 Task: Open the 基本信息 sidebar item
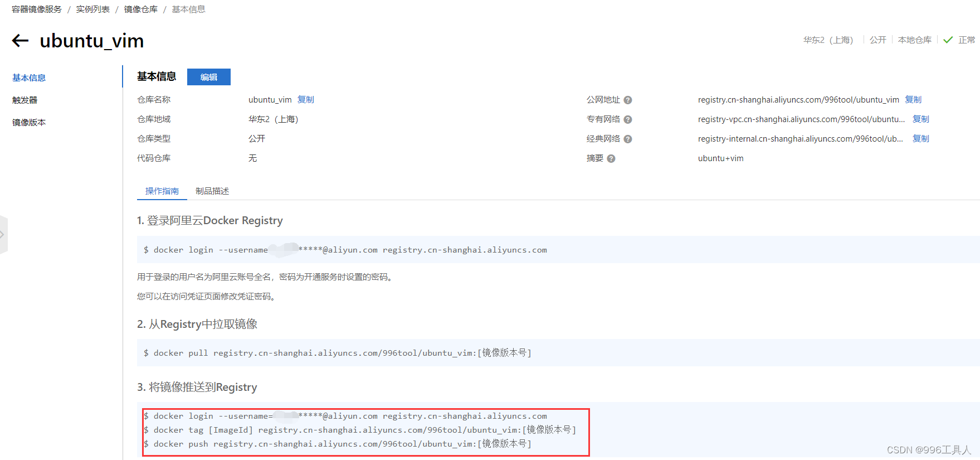(29, 78)
